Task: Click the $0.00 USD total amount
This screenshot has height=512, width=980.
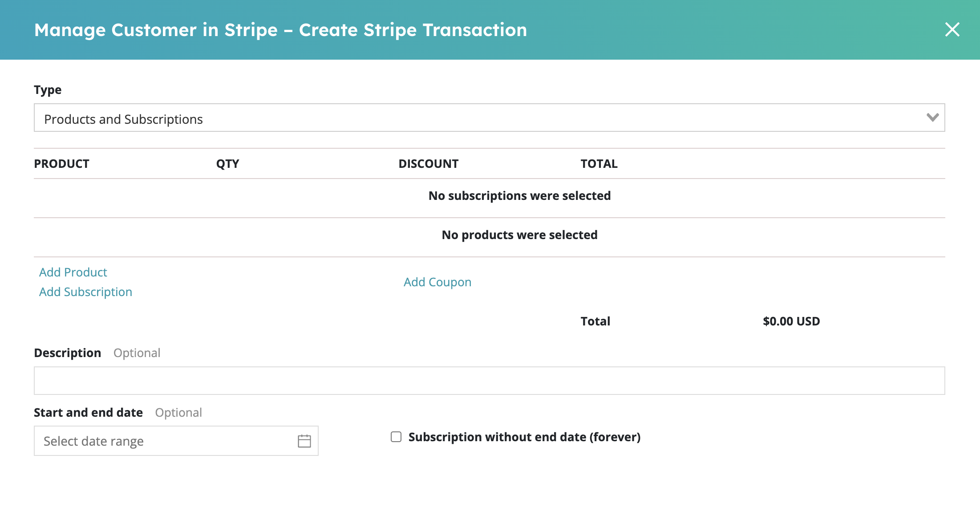Action: (x=791, y=321)
